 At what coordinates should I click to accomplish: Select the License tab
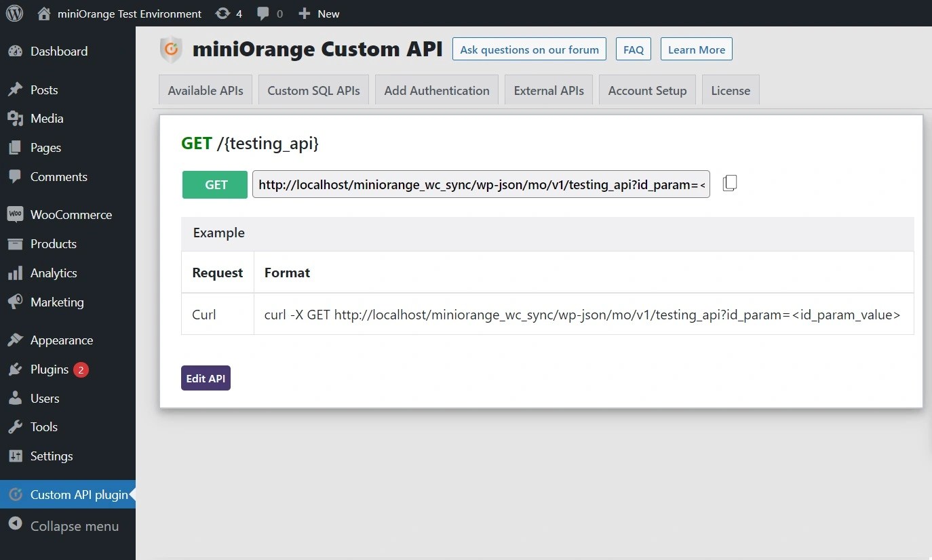[730, 89]
